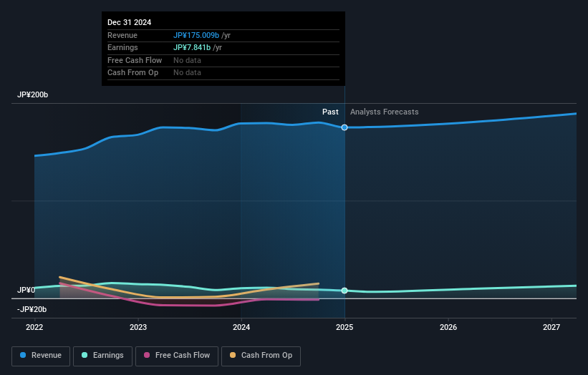Image resolution: width=588 pixels, height=375 pixels.
Task: Click the 2022 x-axis label
Action: click(34, 328)
